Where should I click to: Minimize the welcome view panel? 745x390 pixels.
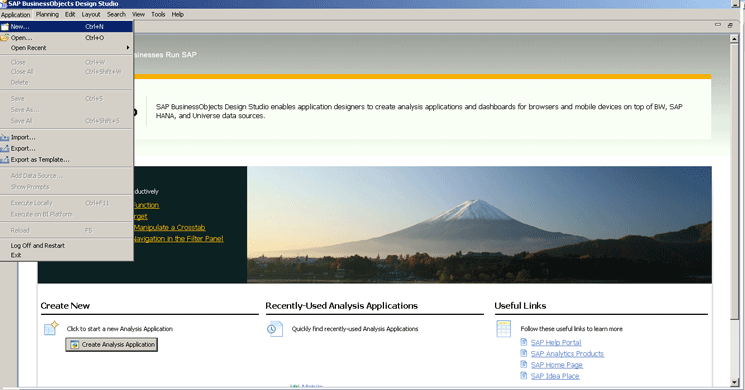(718, 25)
